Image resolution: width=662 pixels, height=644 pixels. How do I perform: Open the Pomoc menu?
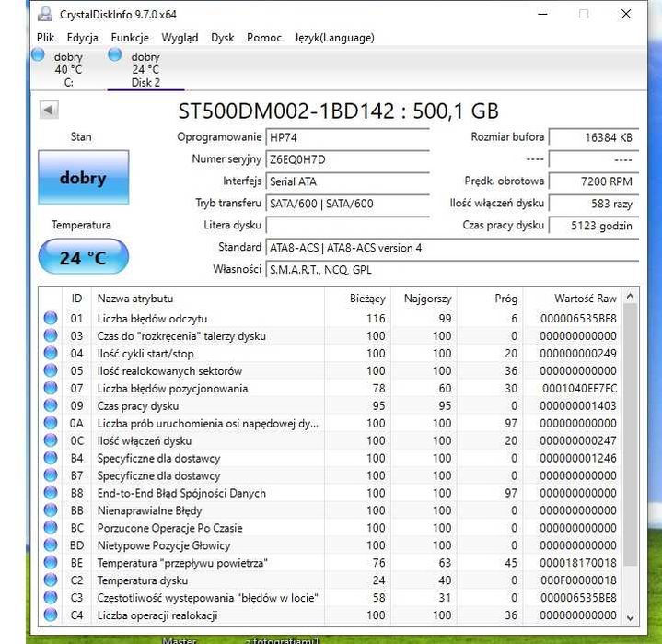(264, 38)
